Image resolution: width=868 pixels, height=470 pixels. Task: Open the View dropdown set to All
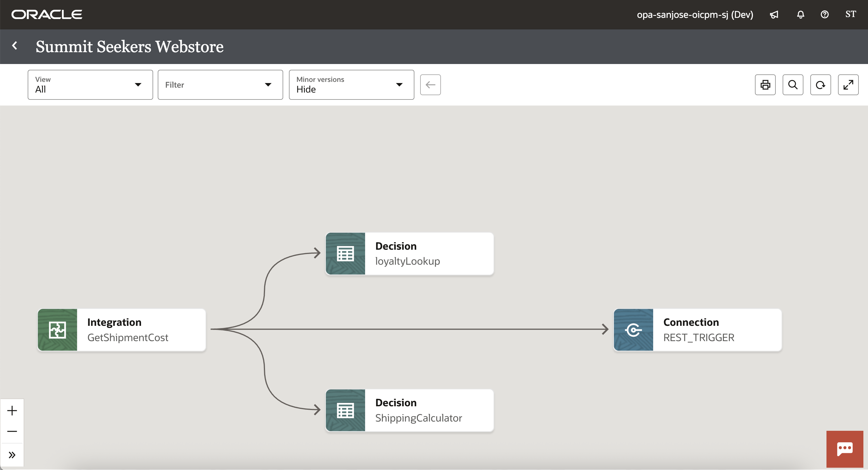pyautogui.click(x=90, y=85)
